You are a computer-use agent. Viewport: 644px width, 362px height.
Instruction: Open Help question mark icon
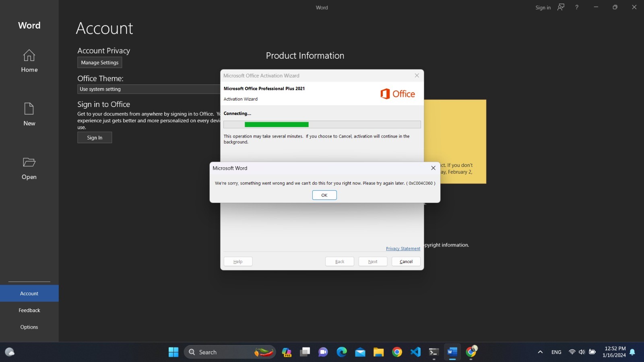point(577,7)
